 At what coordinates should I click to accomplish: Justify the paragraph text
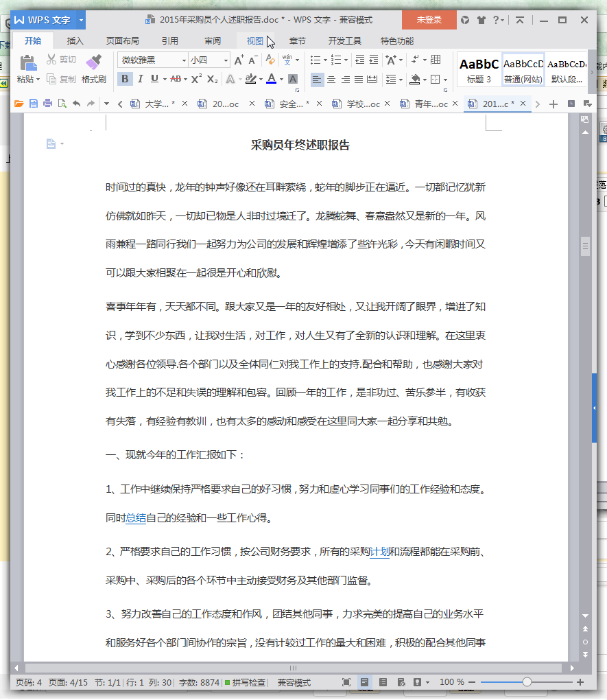359,80
